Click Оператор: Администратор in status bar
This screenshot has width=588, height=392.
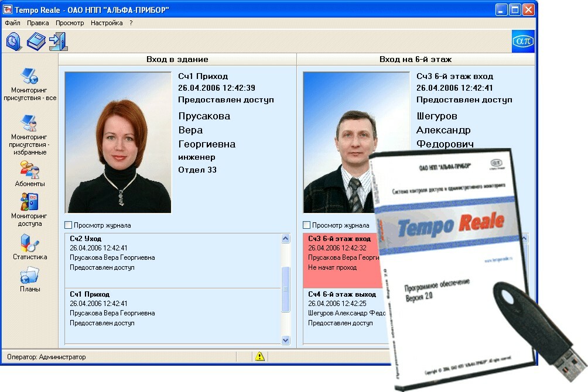click(46, 357)
